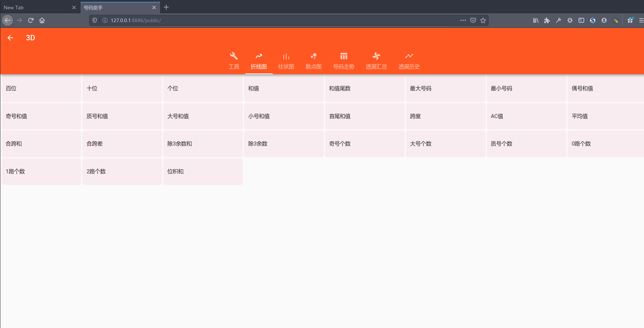644x328 pixels.
Task: Go to the browser home page
Action: click(42, 20)
